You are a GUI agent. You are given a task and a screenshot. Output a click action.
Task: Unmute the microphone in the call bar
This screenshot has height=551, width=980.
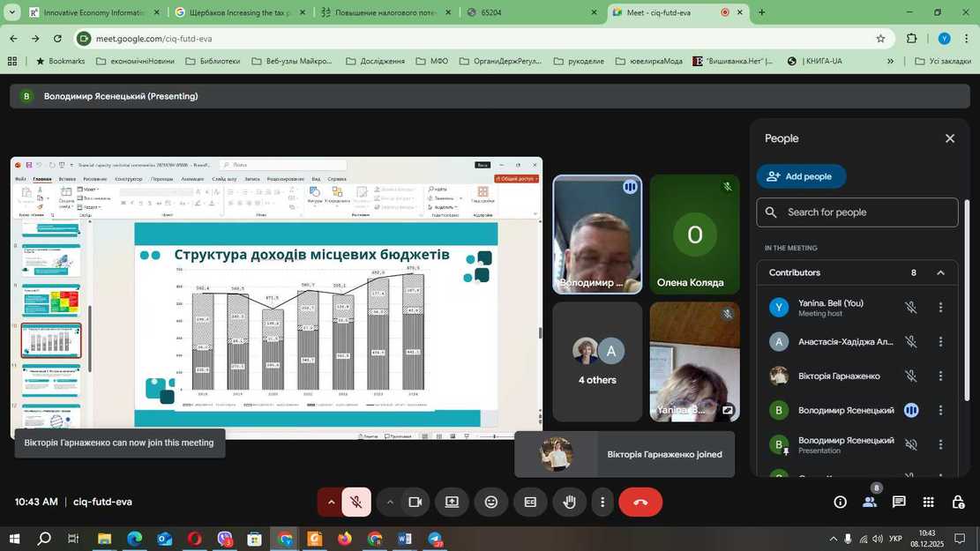coord(356,503)
